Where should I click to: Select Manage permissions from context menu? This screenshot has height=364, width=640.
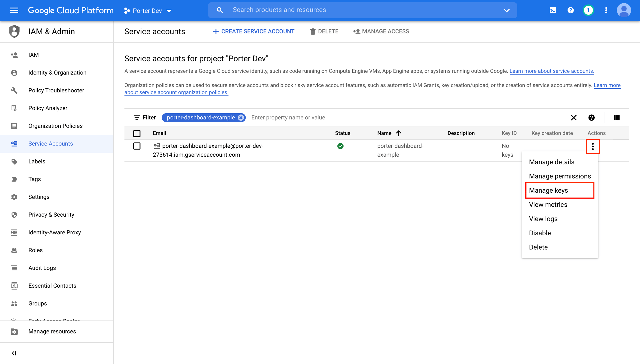click(x=561, y=176)
